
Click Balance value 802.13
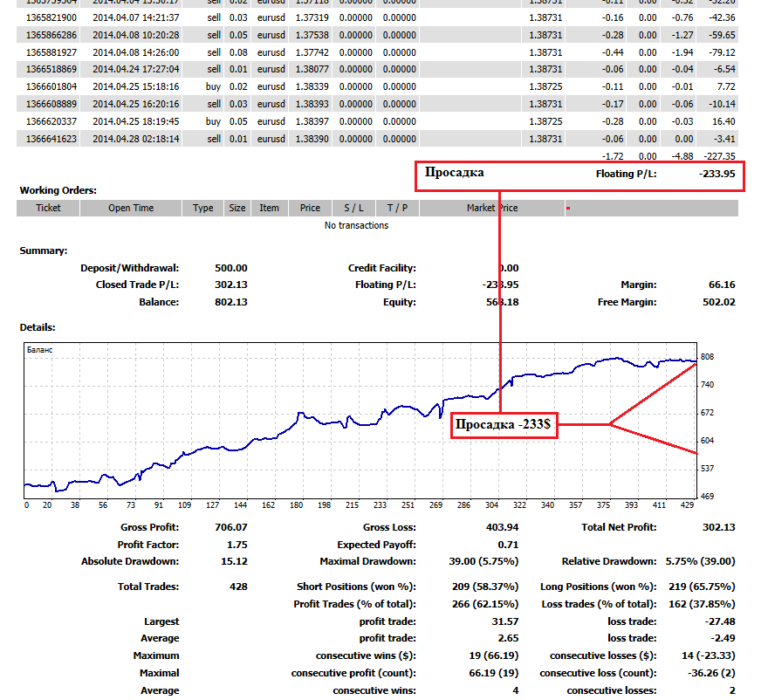point(231,302)
